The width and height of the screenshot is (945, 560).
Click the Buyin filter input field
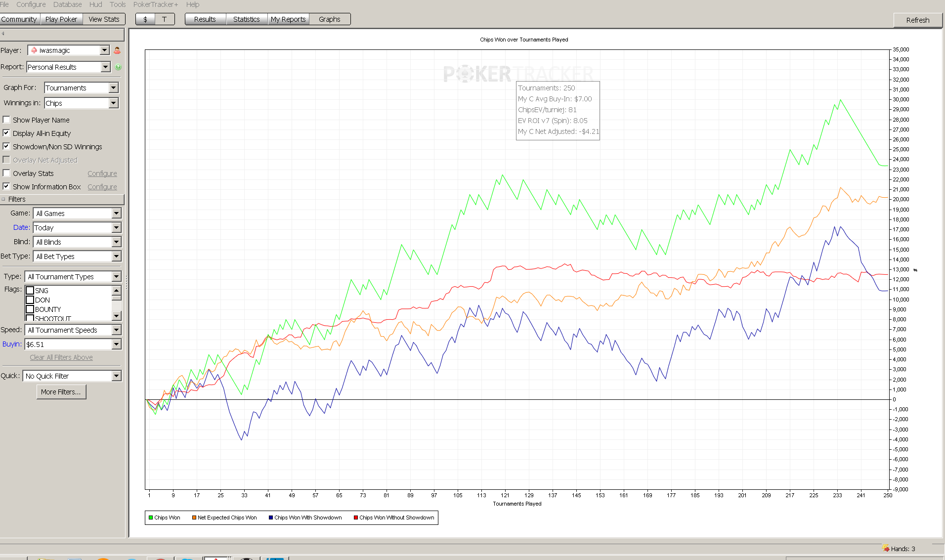(68, 345)
